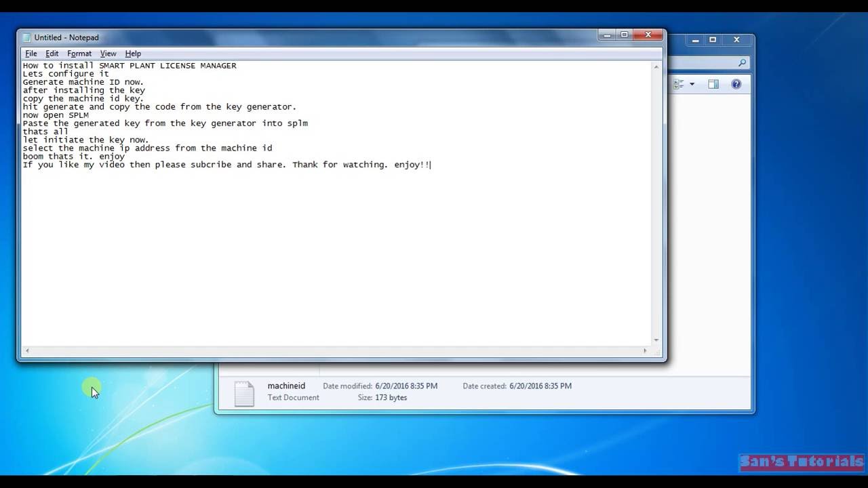This screenshot has height=488, width=868.
Task: Open the File menu in Notepad
Action: (x=31, y=54)
